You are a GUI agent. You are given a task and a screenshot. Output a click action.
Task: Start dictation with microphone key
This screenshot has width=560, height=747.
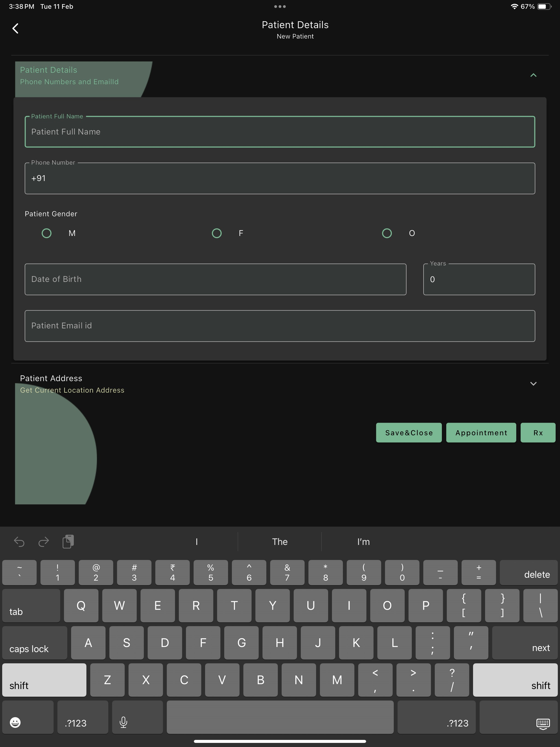(137, 717)
